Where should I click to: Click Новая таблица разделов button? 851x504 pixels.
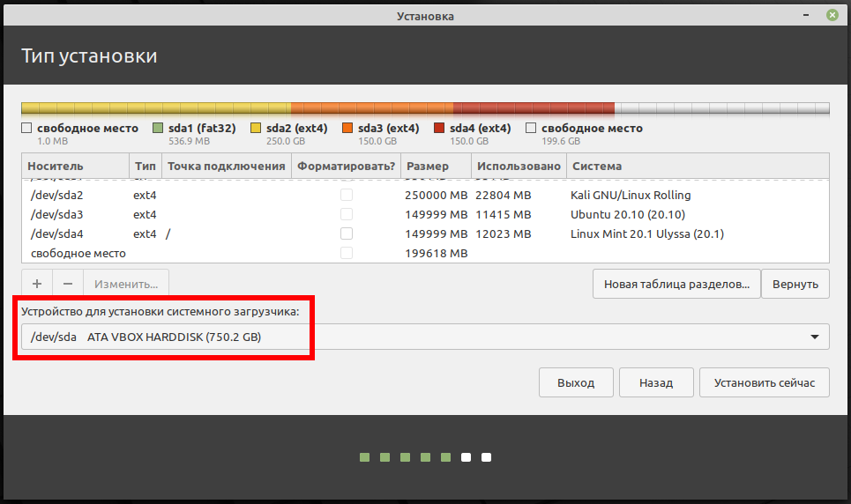click(676, 285)
